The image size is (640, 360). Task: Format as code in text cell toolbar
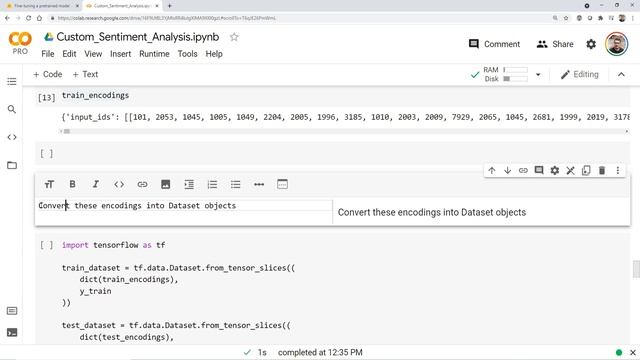[119, 184]
